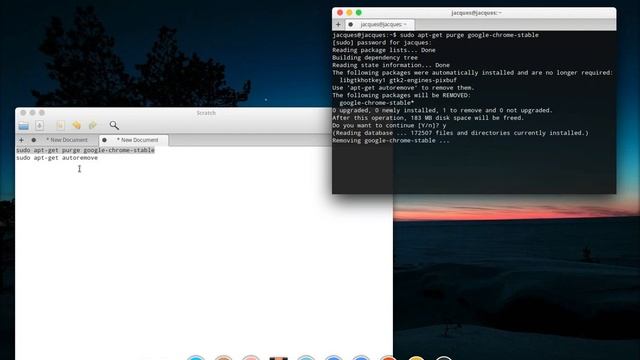Click 'Building dependency tree' in terminal
The width and height of the screenshot is (640, 360).
click(375, 58)
